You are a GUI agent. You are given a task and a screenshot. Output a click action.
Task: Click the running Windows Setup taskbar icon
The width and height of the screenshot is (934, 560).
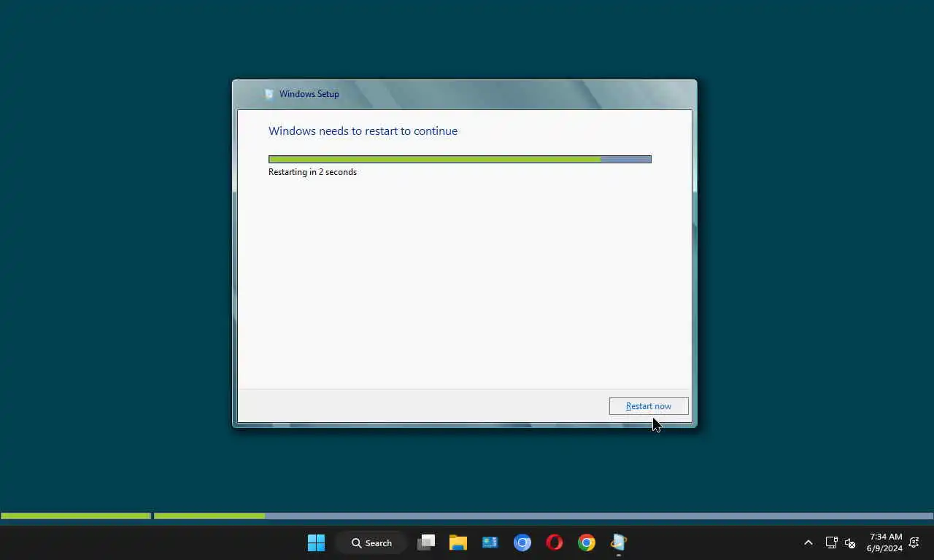(619, 542)
